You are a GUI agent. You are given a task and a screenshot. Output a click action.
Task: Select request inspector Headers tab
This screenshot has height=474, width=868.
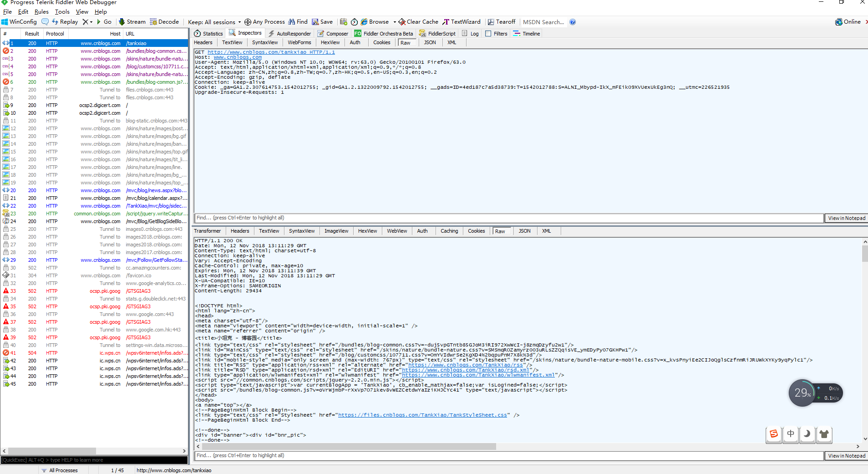pos(203,42)
